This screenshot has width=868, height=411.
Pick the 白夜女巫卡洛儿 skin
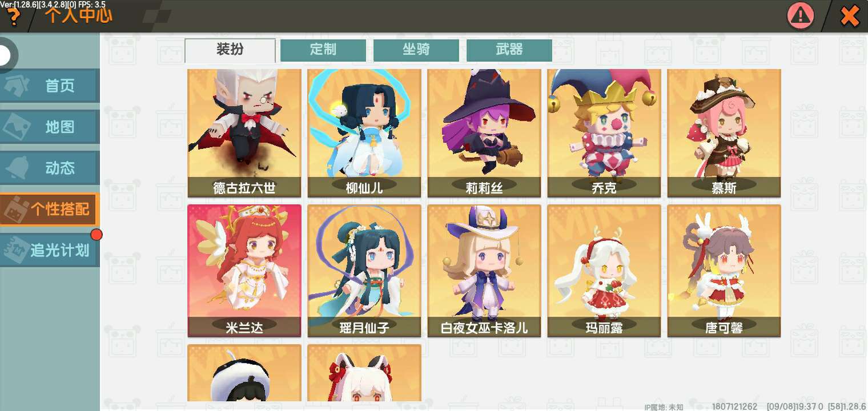484,271
